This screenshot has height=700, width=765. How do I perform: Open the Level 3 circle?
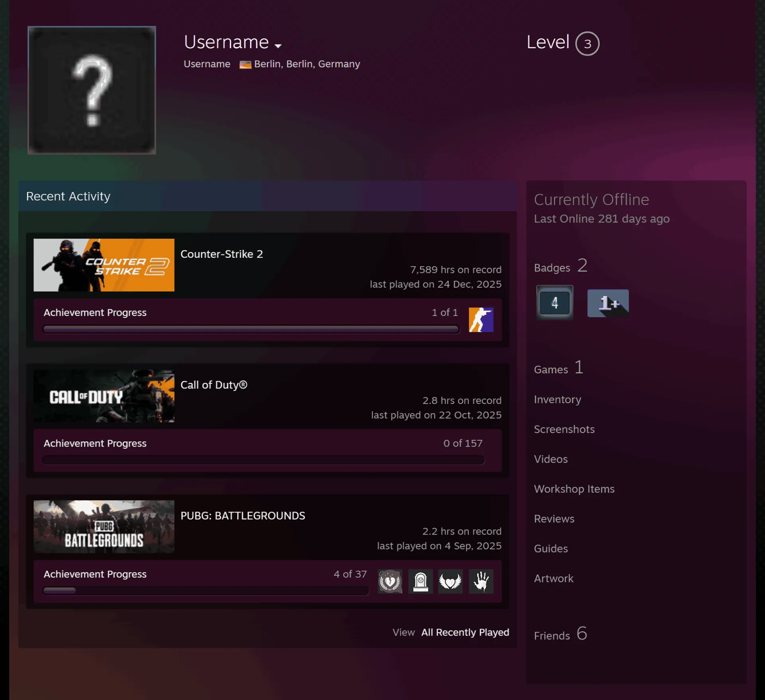pos(587,43)
